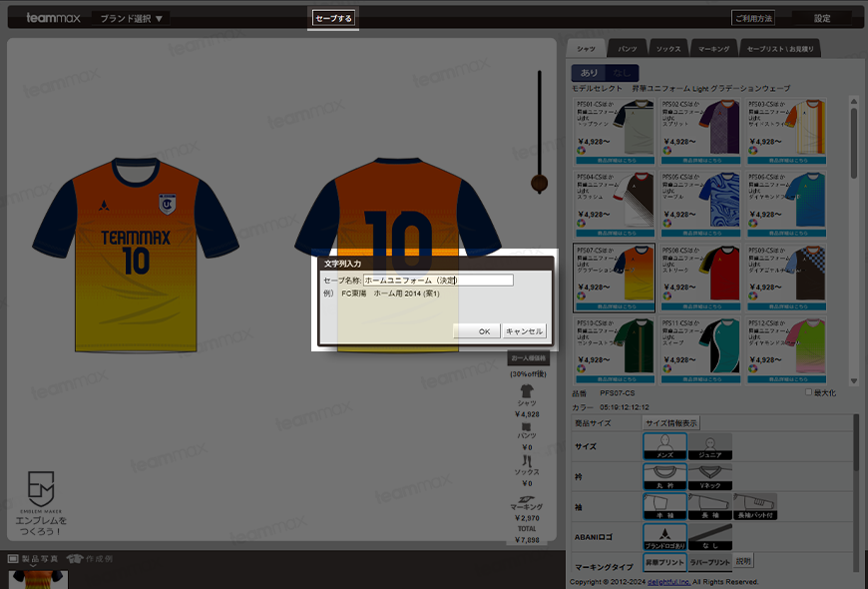The height and width of the screenshot is (589, 868).
Task: Click the サイズ情報表示 button
Action: point(670,423)
